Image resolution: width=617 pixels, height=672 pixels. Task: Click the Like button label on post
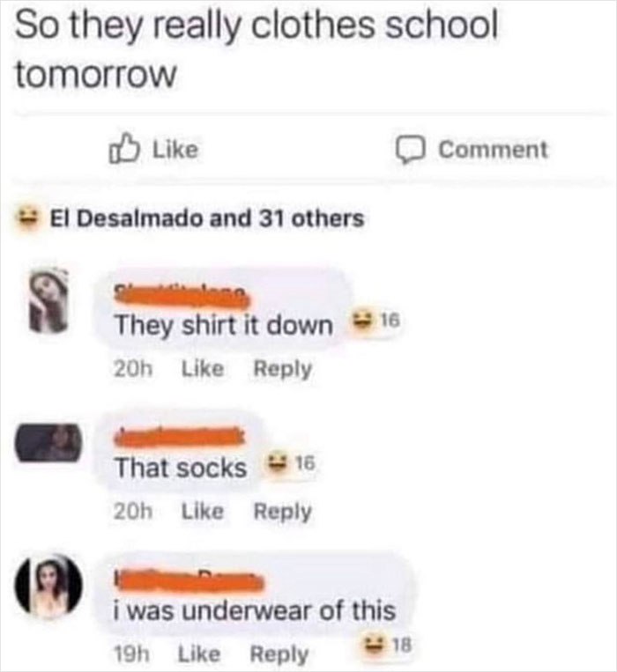click(175, 150)
